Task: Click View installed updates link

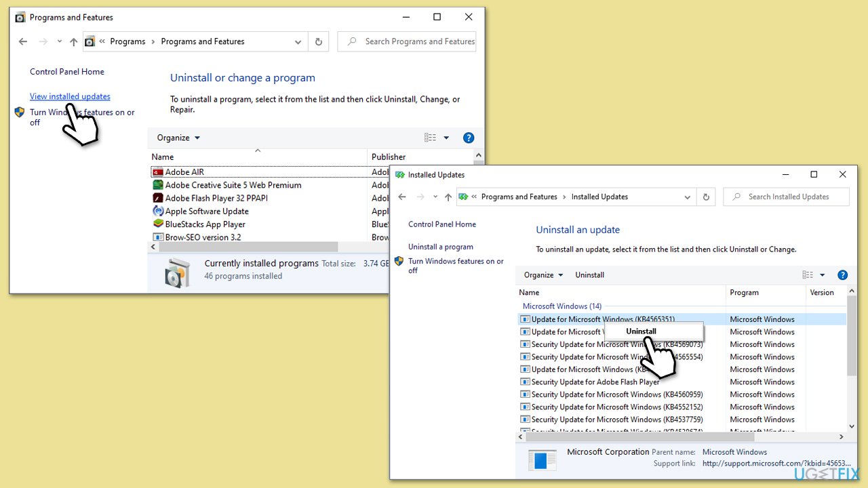Action: pos(70,96)
